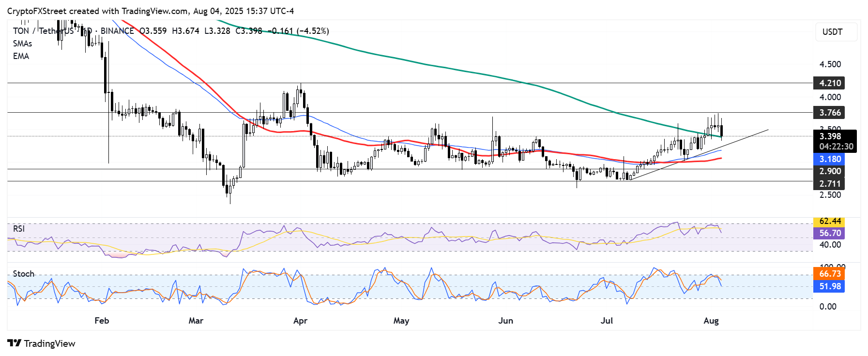Click the blue 3.180 SMA price tag
The width and height of the screenshot is (868, 356).
829,159
